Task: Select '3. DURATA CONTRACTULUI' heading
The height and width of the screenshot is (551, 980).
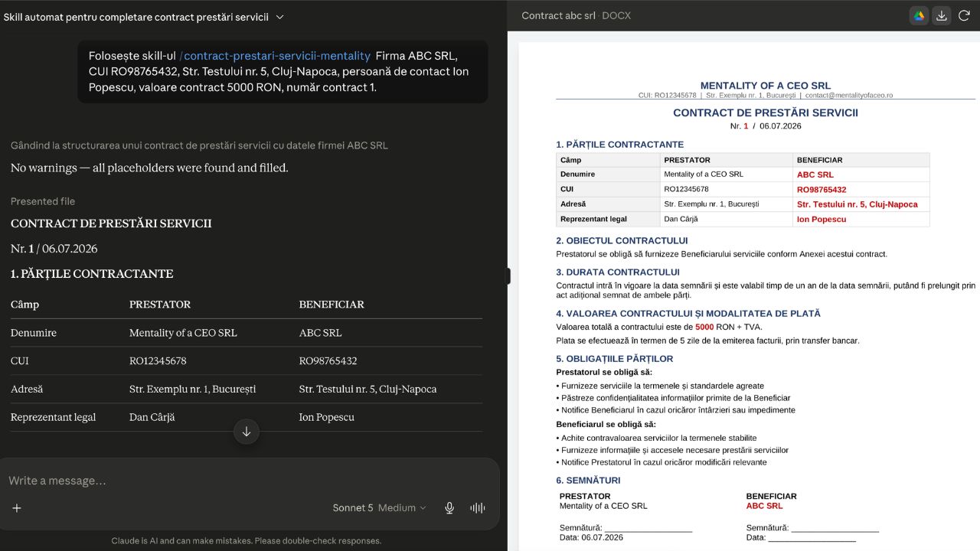Action: pyautogui.click(x=618, y=272)
